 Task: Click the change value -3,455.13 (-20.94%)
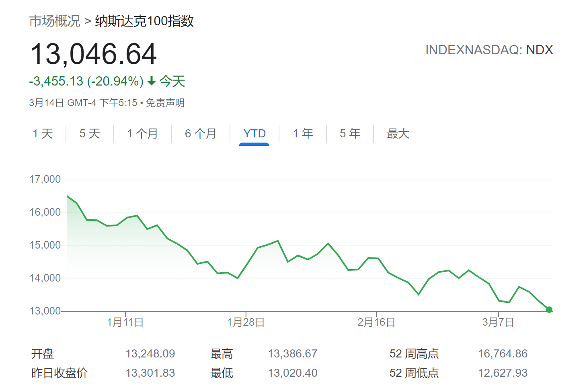[x=86, y=81]
